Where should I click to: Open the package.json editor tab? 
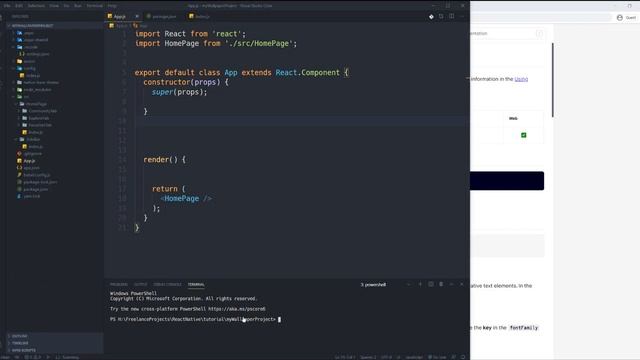click(163, 16)
